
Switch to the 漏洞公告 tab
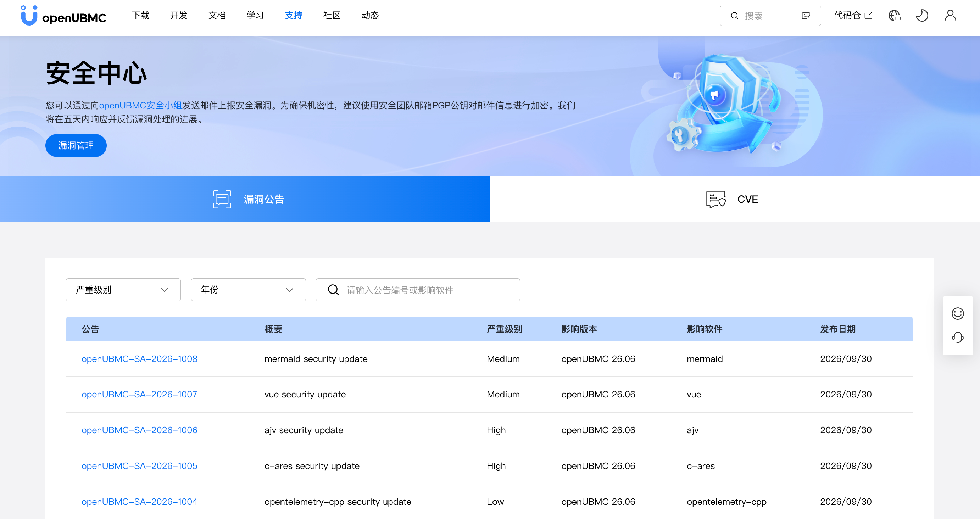click(245, 199)
